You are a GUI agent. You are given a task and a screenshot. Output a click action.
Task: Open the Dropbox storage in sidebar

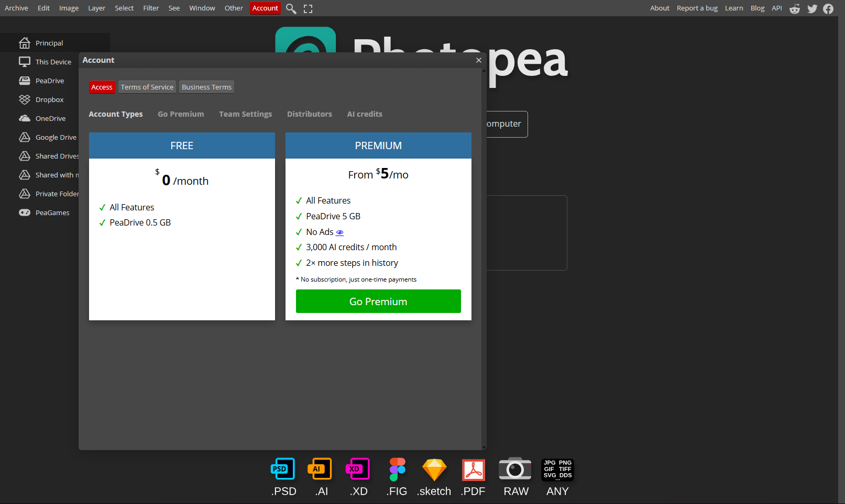tap(49, 99)
